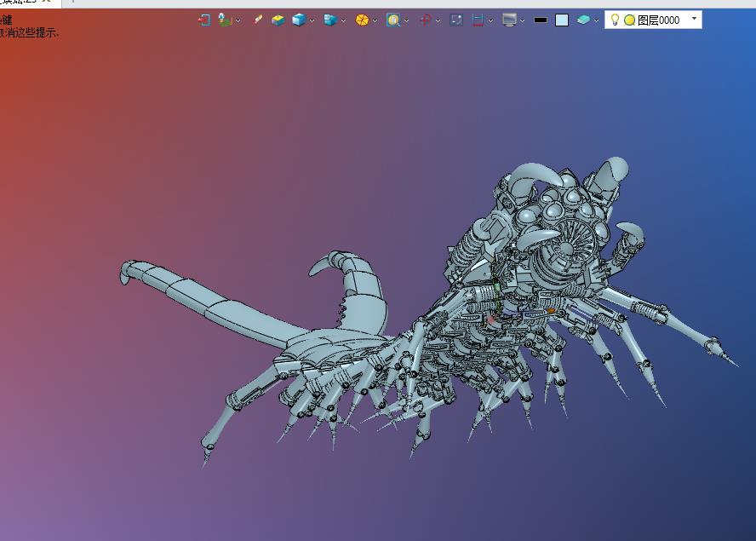This screenshot has height=541, width=756.
Task: Click the red rotate/pivot icon
Action: coord(426,20)
